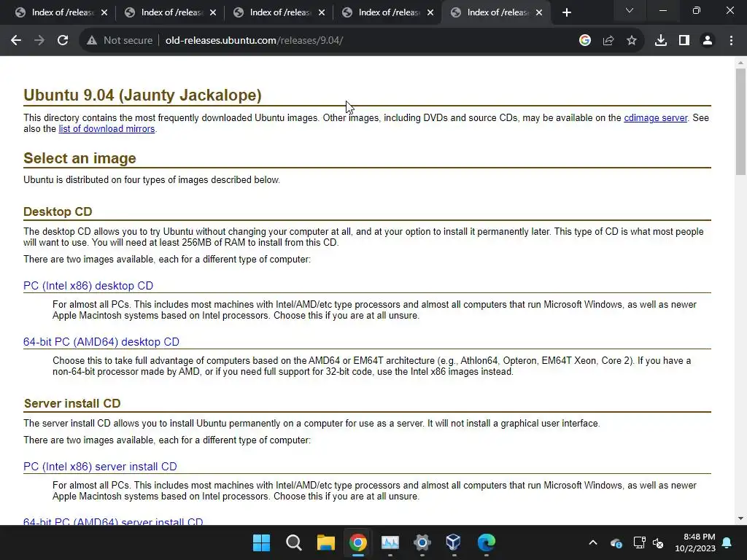
Task: Open the cdimage server link
Action: [656, 117]
